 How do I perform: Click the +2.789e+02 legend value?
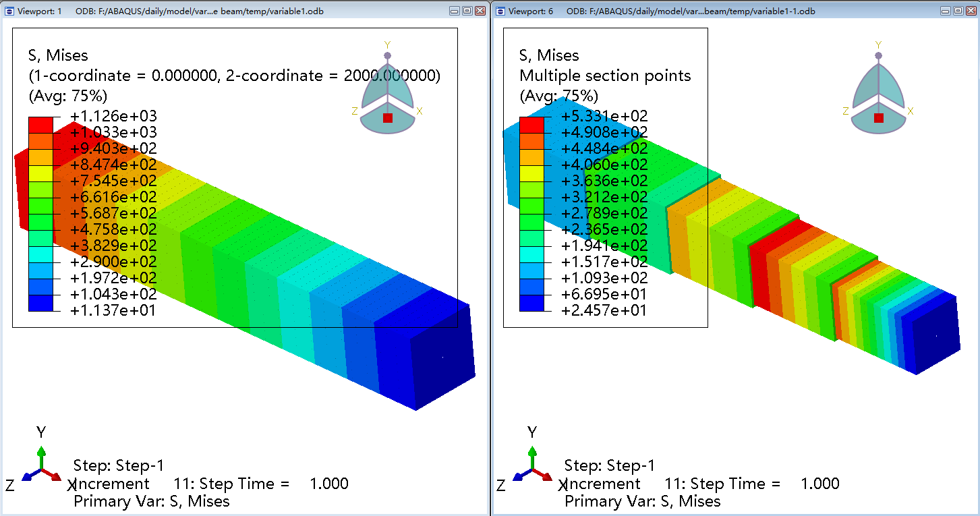tap(604, 213)
